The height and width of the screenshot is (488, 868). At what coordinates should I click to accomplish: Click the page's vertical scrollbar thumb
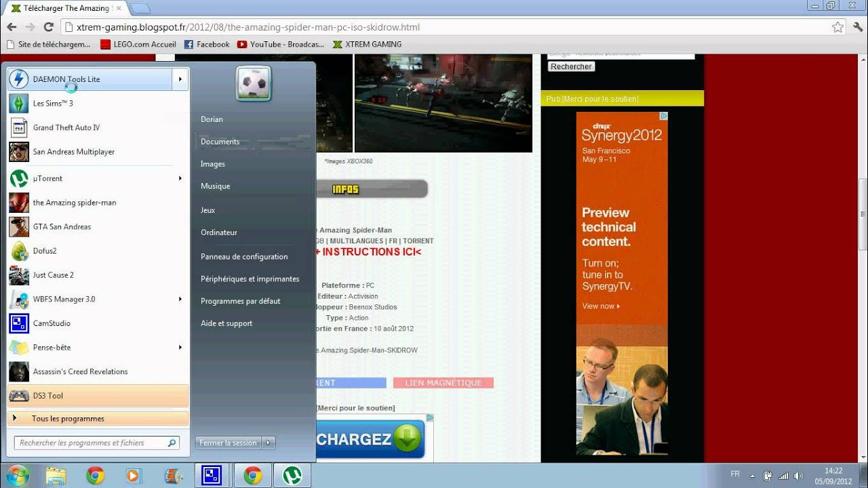(863, 215)
